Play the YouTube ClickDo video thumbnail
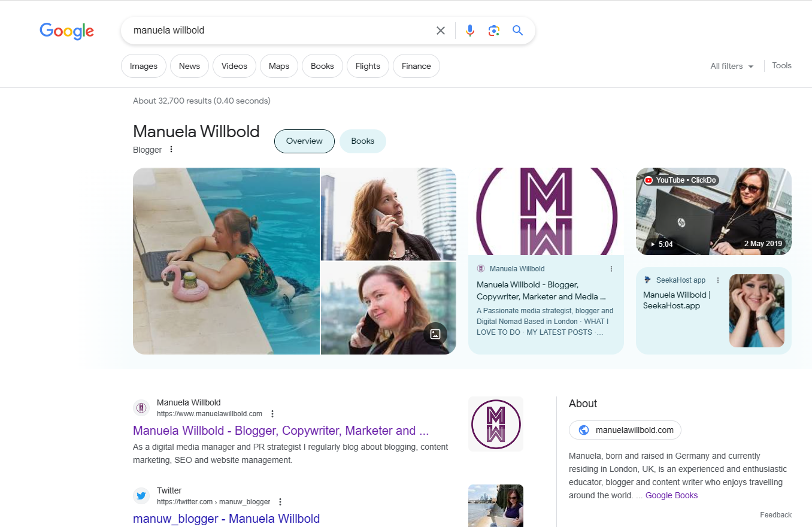The image size is (812, 527). [x=714, y=211]
